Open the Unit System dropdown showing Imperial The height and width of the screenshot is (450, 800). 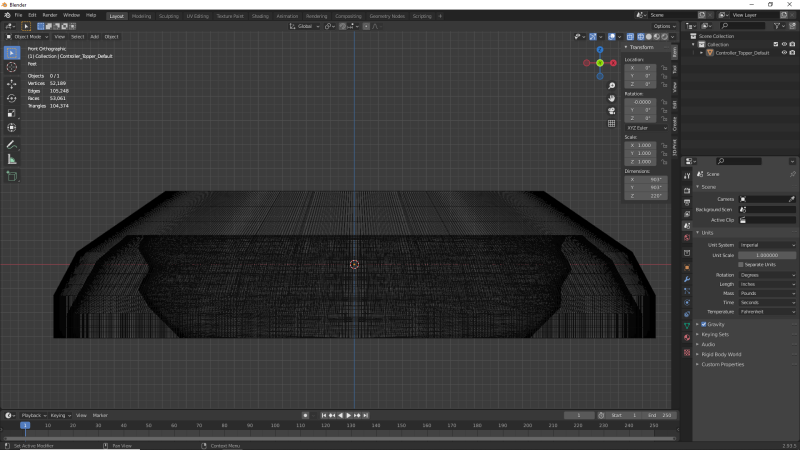pos(767,245)
